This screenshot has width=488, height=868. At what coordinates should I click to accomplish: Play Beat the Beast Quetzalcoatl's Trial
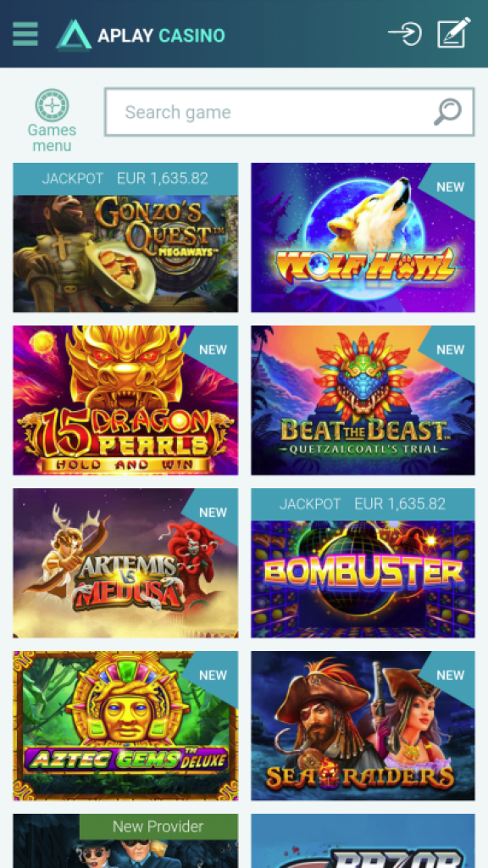click(x=363, y=400)
